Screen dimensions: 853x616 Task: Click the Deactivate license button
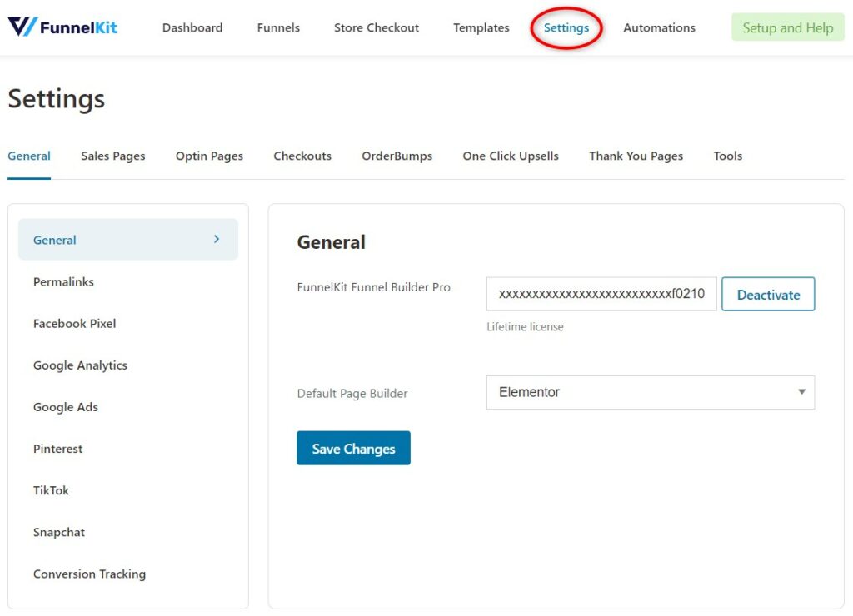(x=767, y=294)
